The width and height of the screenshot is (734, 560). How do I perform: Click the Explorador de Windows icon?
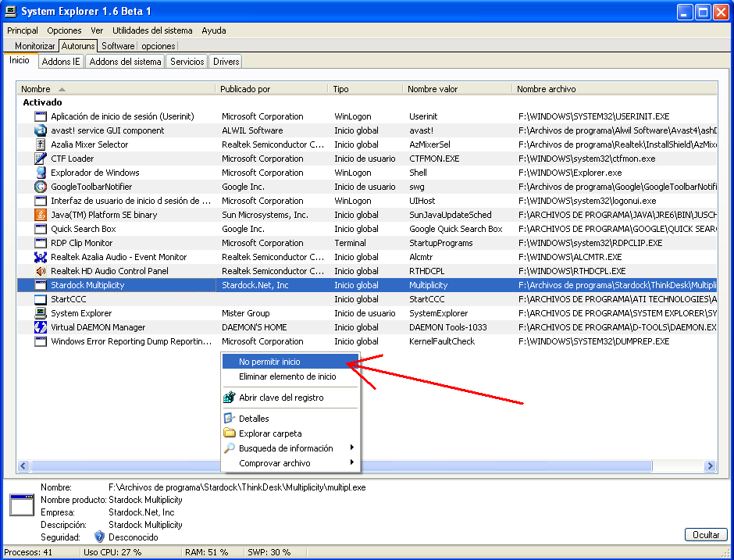pos(41,173)
